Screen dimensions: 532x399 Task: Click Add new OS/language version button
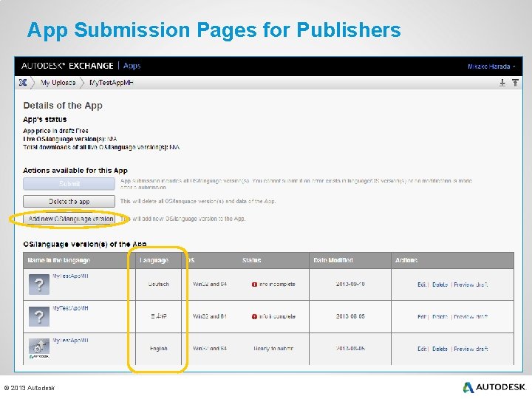coord(71,219)
